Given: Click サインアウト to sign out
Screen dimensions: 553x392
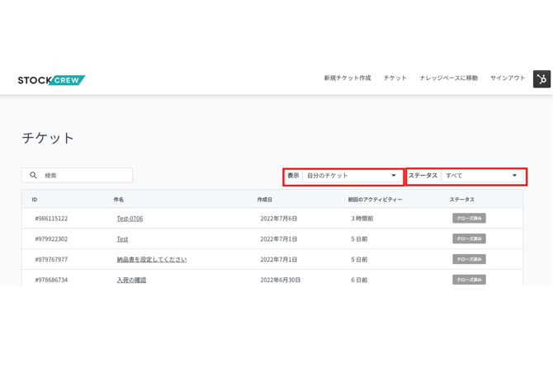Looking at the screenshot, I should [508, 78].
